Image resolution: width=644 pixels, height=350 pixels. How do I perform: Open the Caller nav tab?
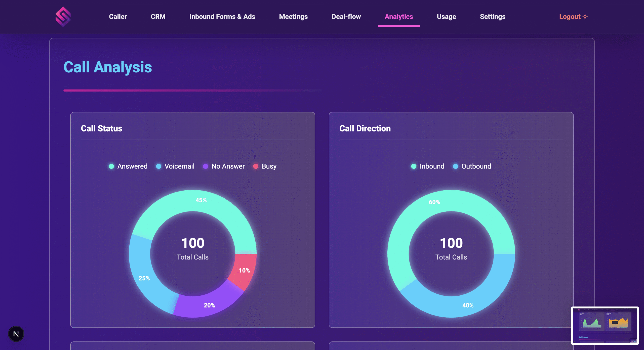[118, 17]
